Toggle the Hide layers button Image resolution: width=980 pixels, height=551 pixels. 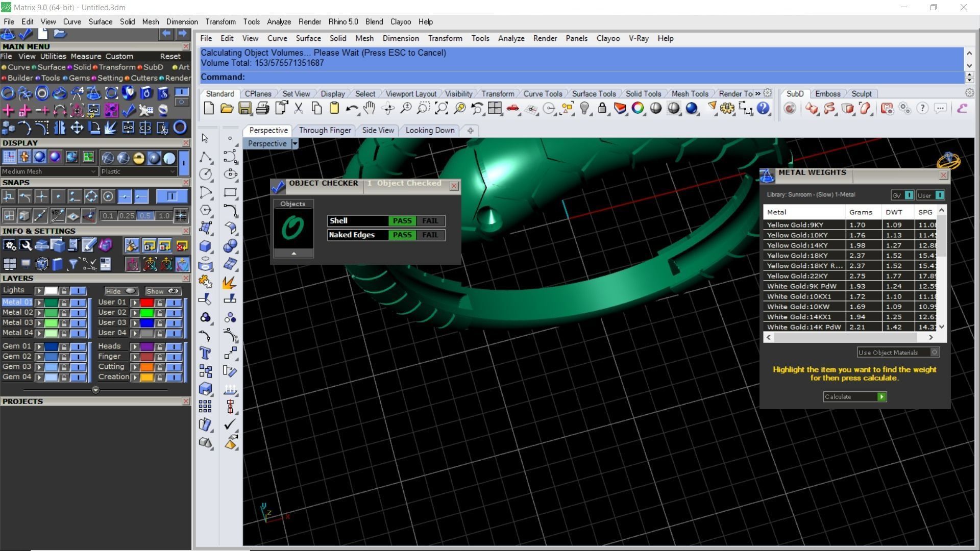click(121, 291)
